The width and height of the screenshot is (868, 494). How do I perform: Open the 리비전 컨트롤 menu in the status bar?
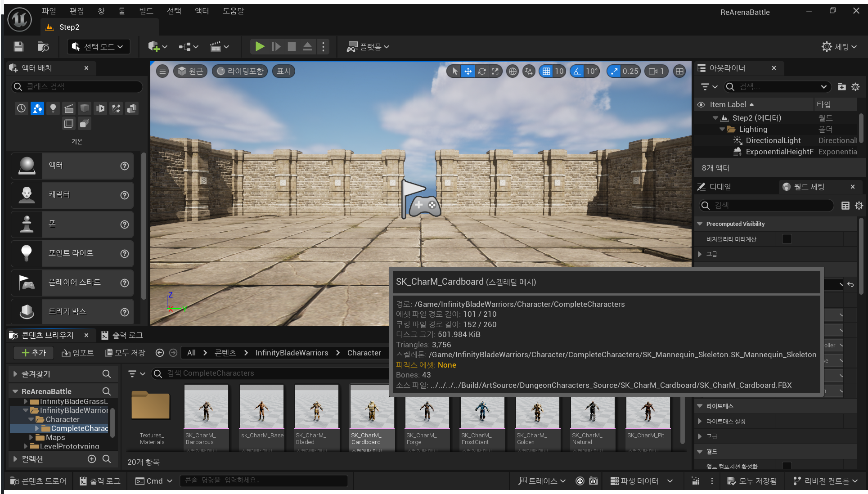[825, 481]
